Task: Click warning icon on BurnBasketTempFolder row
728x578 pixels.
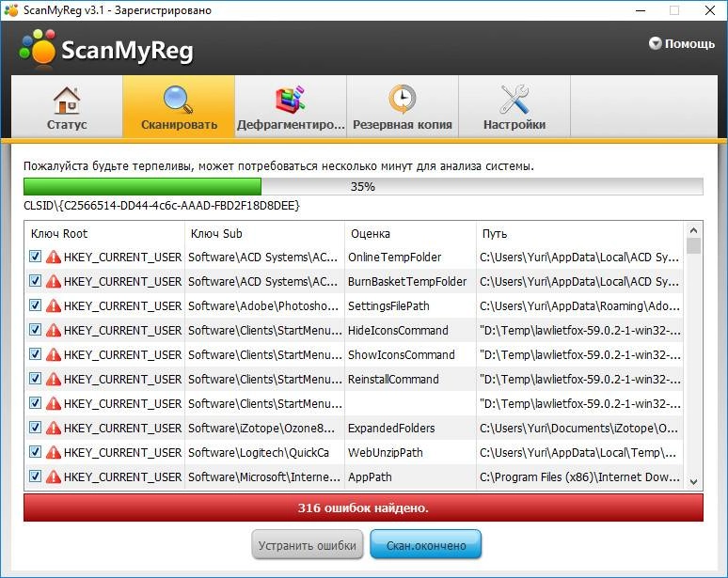Action: coord(54,281)
